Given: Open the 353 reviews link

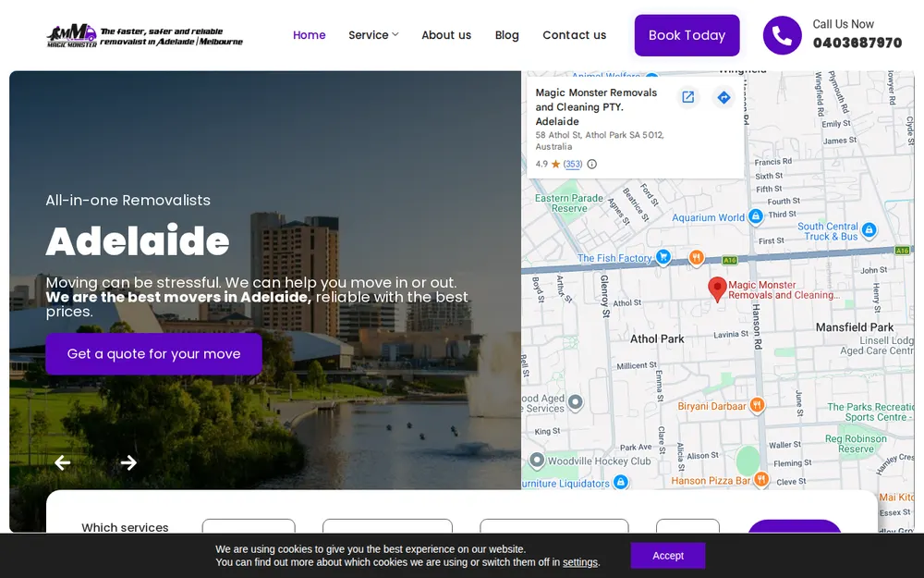Looking at the screenshot, I should 573,164.
